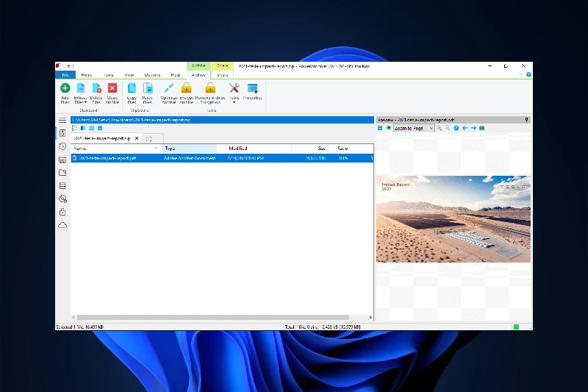This screenshot has height=392, width=588.
Task: Go to the next page with the right arrow
Action: click(x=473, y=128)
